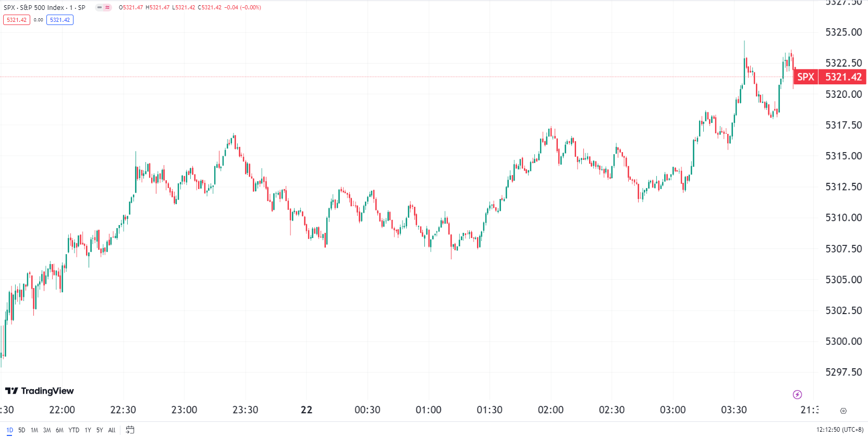The width and height of the screenshot is (868, 437).
Task: Open chart settings hexagon gear icon
Action: (843, 411)
